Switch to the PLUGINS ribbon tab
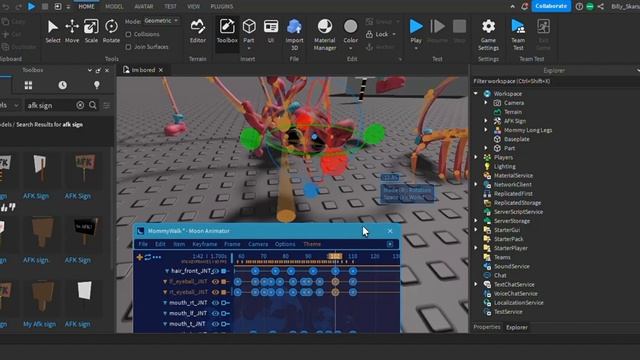 222,7
